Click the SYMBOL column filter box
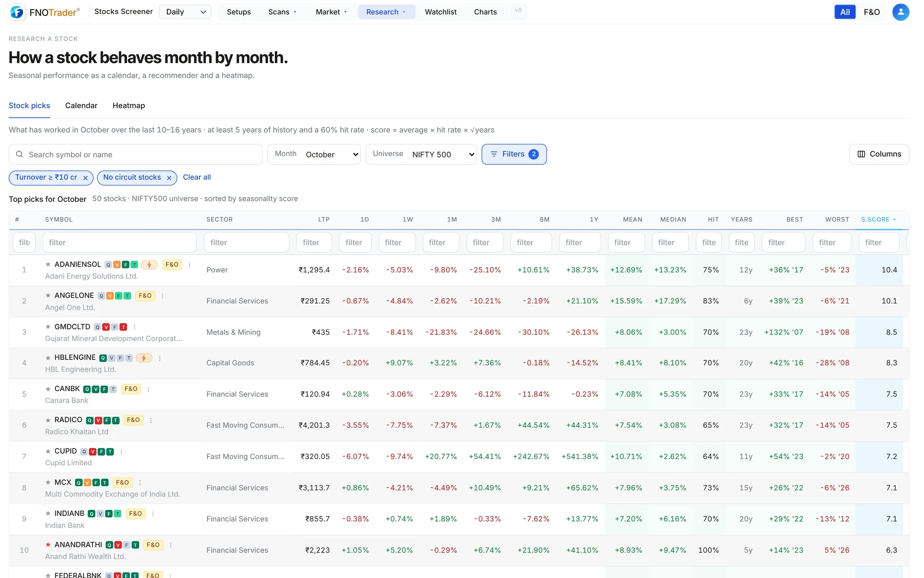Screen dimensions: 924x578 point(120,243)
